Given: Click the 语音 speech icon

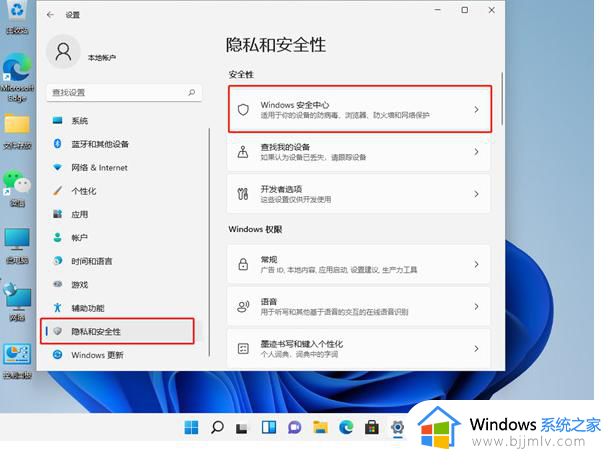Looking at the screenshot, I should pos(243,307).
